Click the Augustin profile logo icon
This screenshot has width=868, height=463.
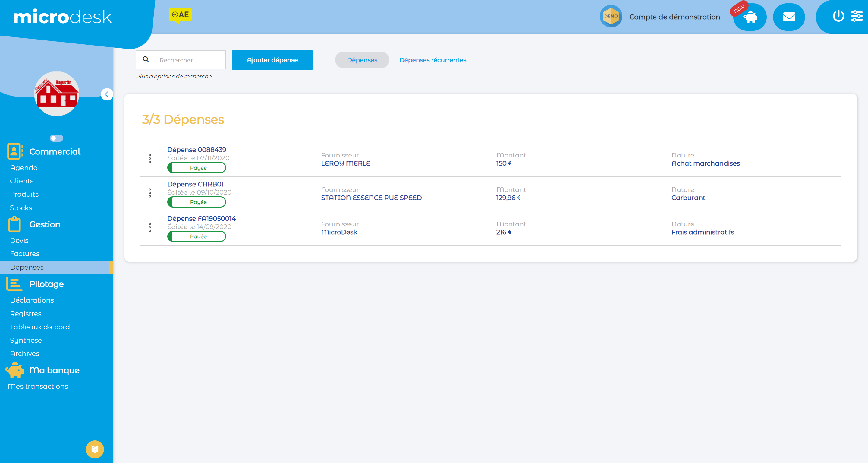coord(56,94)
